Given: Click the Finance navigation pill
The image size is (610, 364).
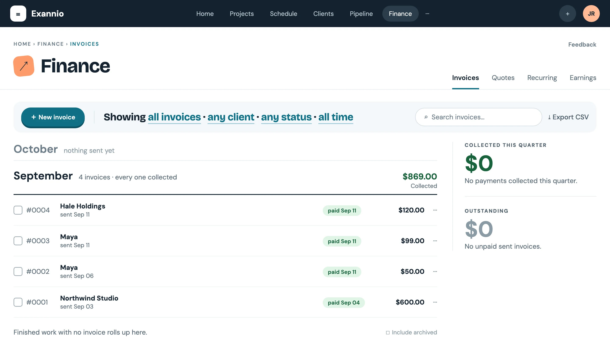Looking at the screenshot, I should coord(400,14).
